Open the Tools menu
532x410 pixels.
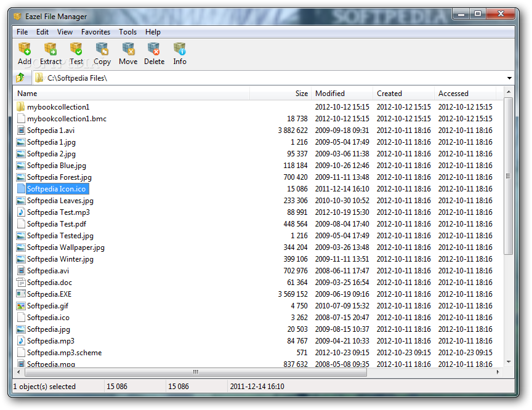127,32
